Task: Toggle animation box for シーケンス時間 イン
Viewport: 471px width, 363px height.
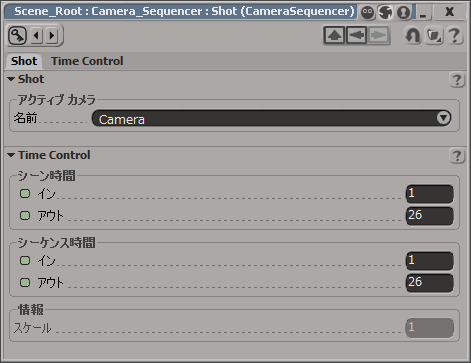Action: [x=25, y=260]
